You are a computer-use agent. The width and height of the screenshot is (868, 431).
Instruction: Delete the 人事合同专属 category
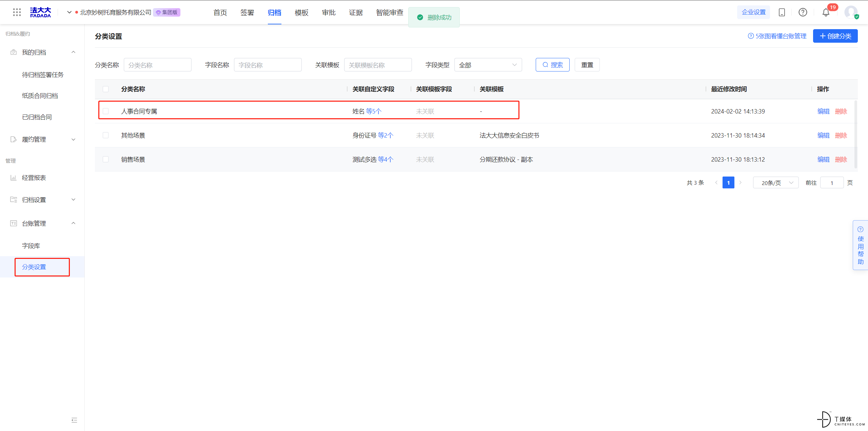[x=841, y=111]
